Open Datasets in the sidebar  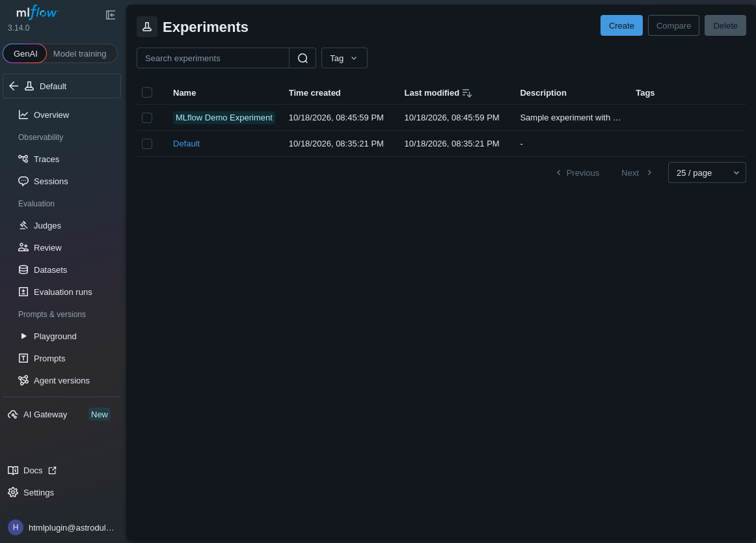coord(62,270)
